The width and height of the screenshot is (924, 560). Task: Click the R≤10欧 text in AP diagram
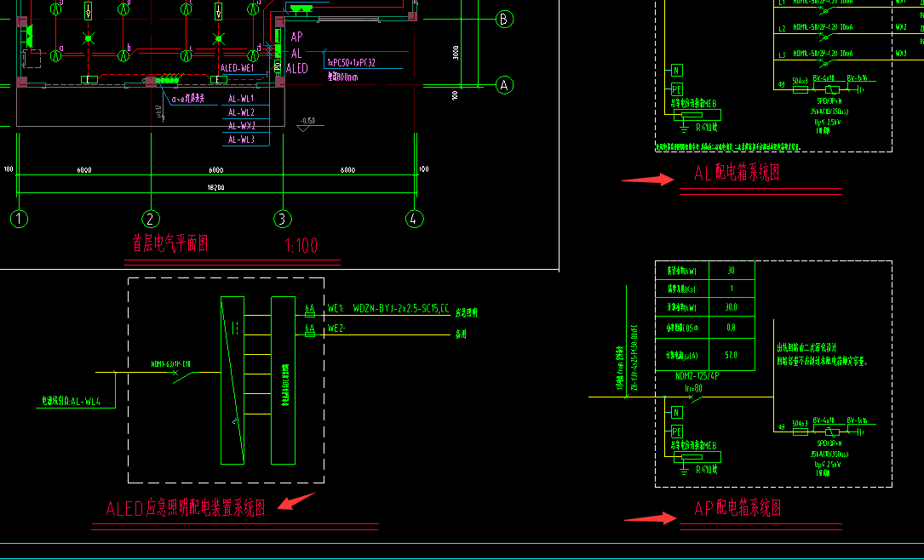pyautogui.click(x=707, y=469)
